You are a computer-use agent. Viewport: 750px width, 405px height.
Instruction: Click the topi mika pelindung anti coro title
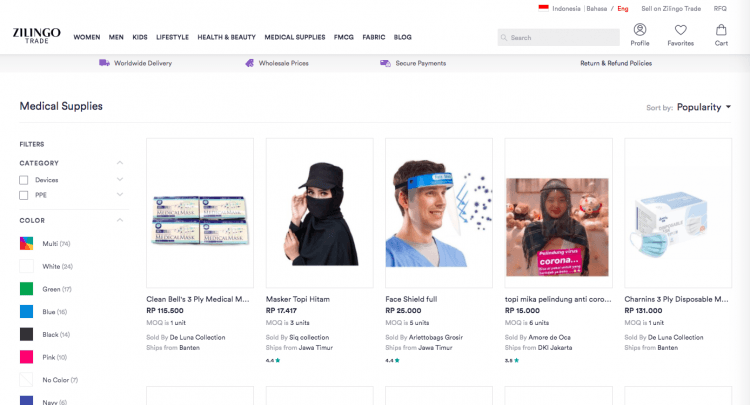558,299
